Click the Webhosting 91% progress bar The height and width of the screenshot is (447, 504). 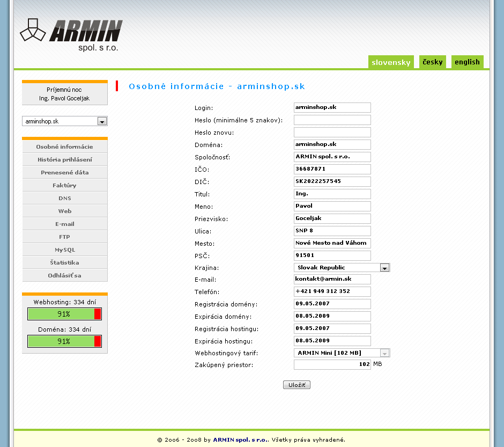(64, 314)
